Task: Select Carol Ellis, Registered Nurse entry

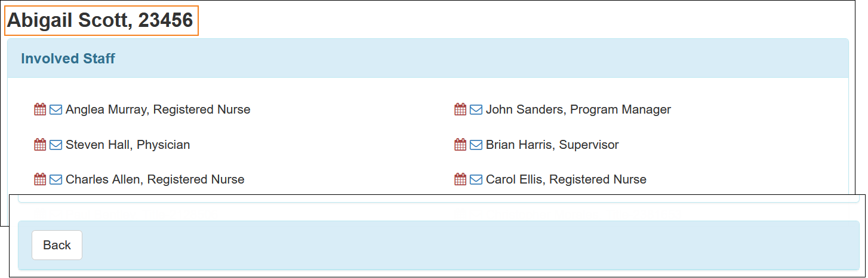Action: [x=566, y=179]
